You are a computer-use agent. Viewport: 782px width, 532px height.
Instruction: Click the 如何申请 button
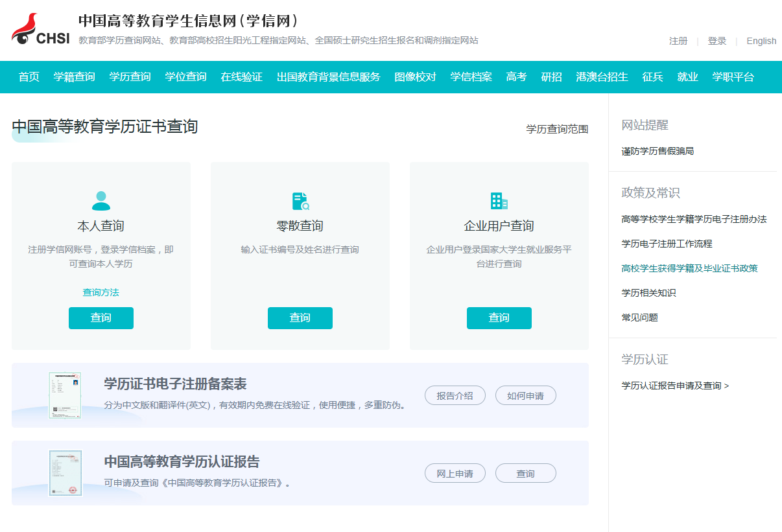525,395
